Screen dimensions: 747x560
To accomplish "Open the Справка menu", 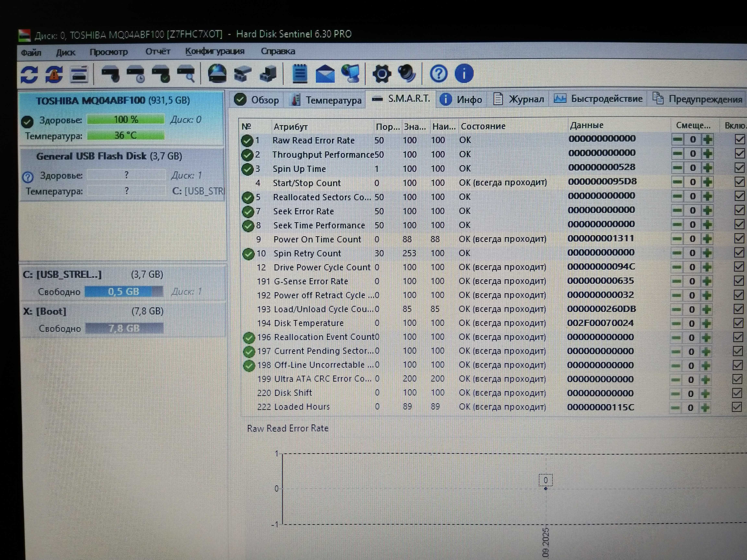I will pyautogui.click(x=278, y=51).
